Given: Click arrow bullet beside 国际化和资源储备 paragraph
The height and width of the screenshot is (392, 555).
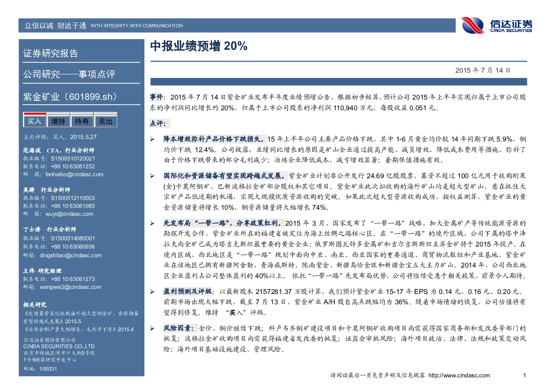Looking at the screenshot, I should [152, 176].
